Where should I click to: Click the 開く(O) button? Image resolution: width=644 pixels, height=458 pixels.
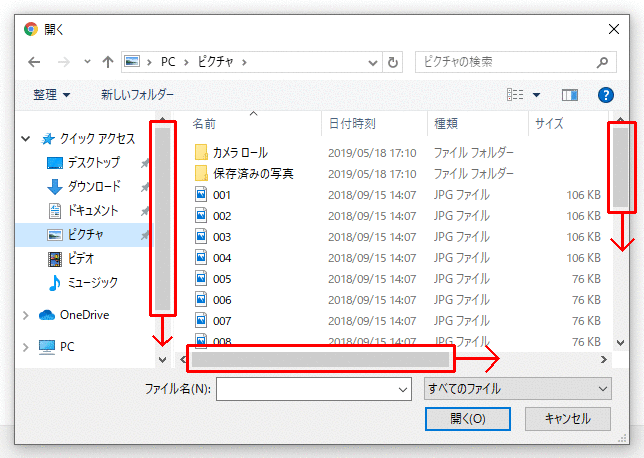pos(468,418)
